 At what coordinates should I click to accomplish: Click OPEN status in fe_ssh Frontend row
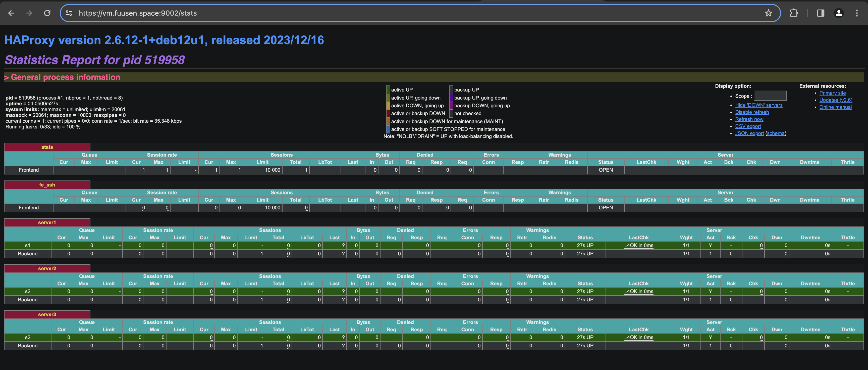point(606,208)
